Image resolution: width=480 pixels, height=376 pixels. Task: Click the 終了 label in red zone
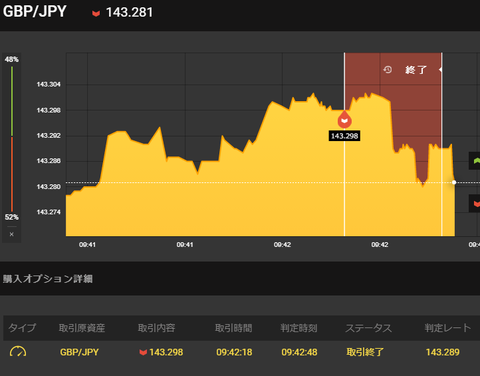tap(416, 70)
